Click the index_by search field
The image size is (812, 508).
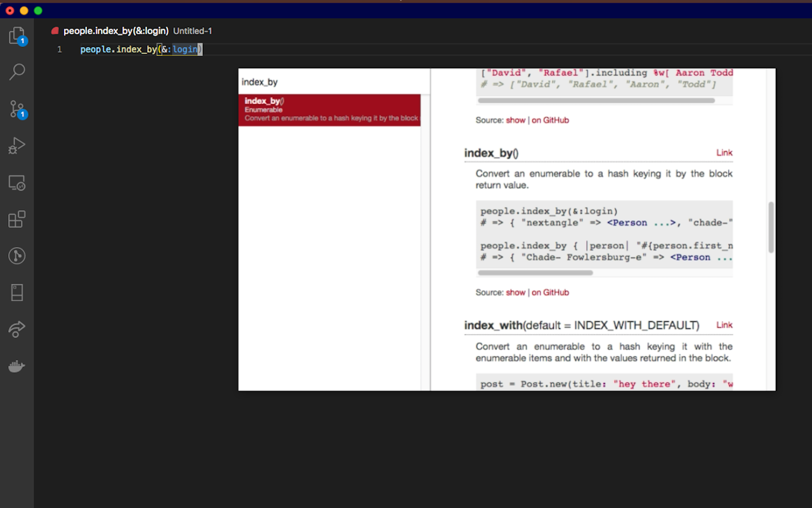330,82
